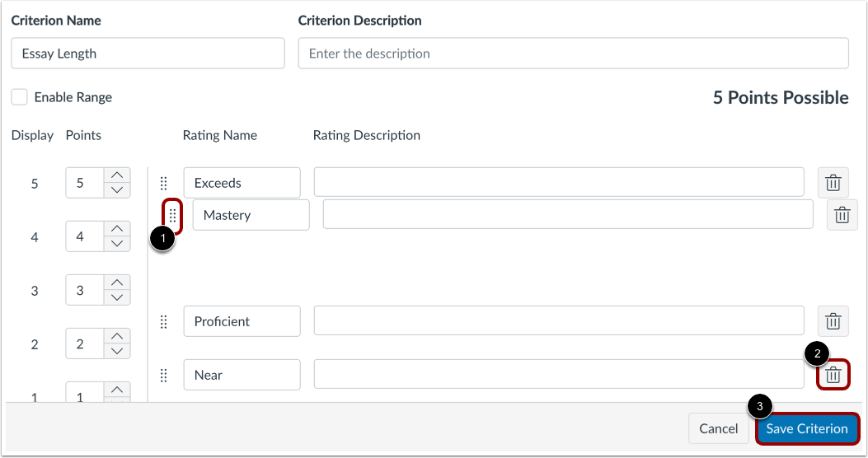Screen dimensions: 868x458
Task: Focus the Criterion Name field
Action: (148, 54)
